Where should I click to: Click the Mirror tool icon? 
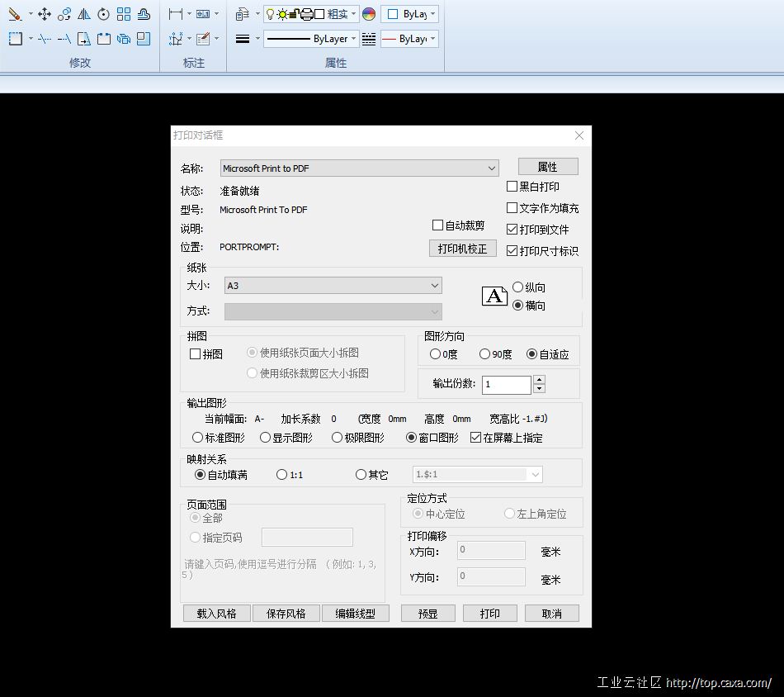pyautogui.click(x=84, y=14)
